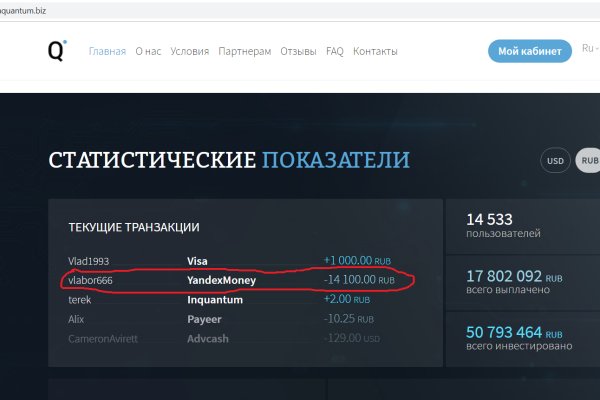Click the Q logo icon

point(58,50)
